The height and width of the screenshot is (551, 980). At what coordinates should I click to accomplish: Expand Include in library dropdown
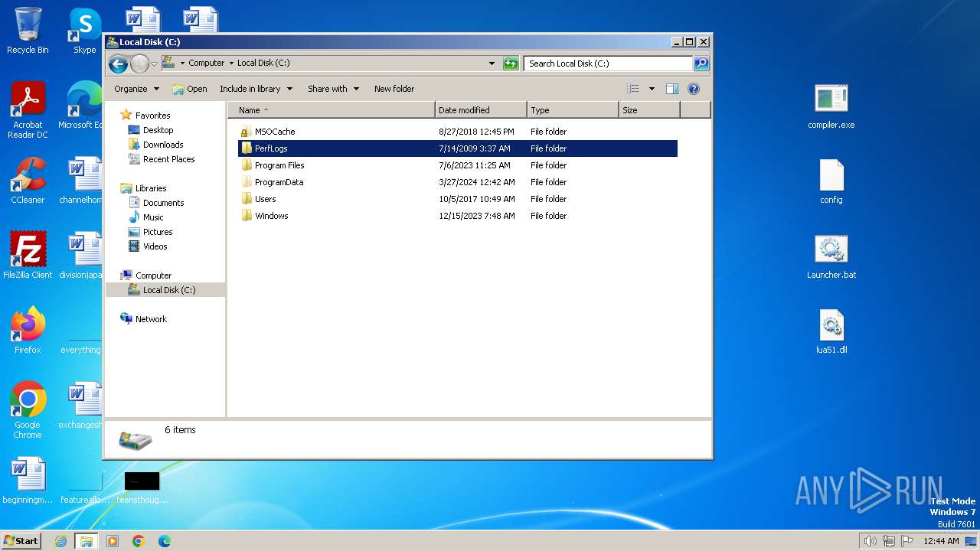click(256, 89)
